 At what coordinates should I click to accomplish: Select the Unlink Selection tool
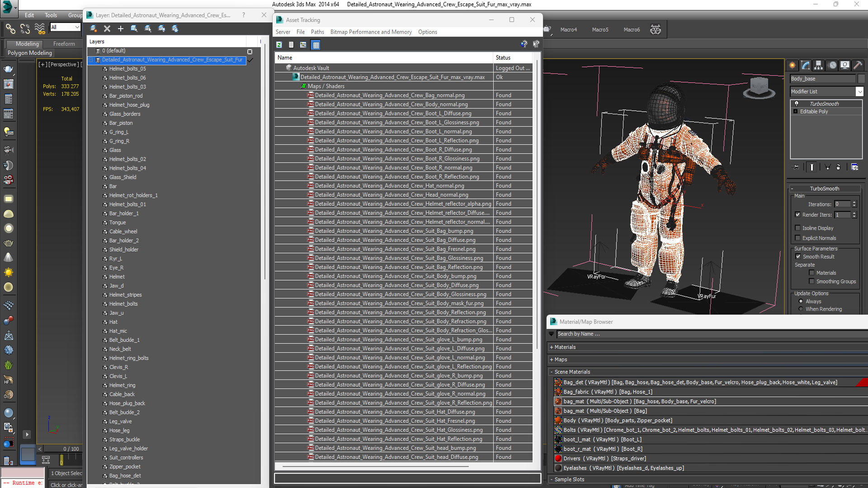(x=25, y=29)
